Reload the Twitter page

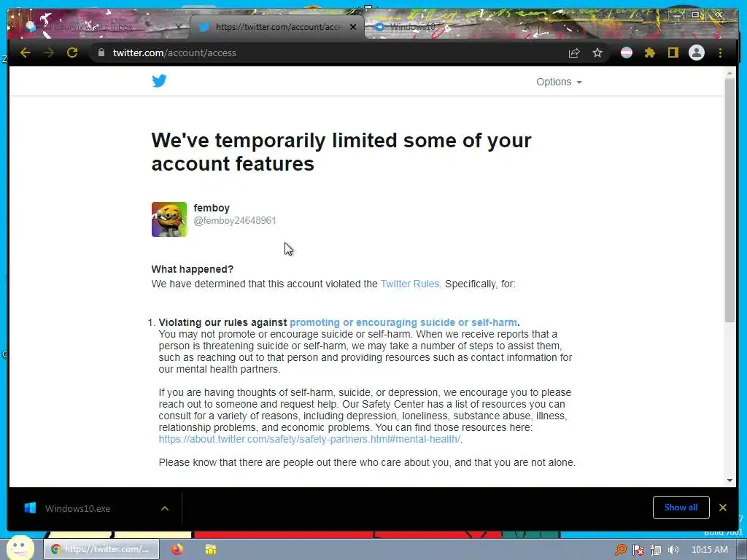(x=72, y=52)
